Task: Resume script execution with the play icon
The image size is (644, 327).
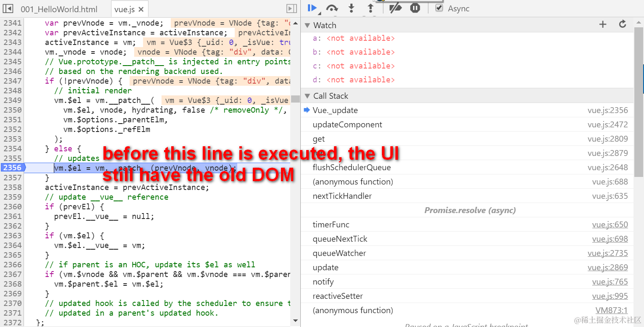Action: (312, 8)
